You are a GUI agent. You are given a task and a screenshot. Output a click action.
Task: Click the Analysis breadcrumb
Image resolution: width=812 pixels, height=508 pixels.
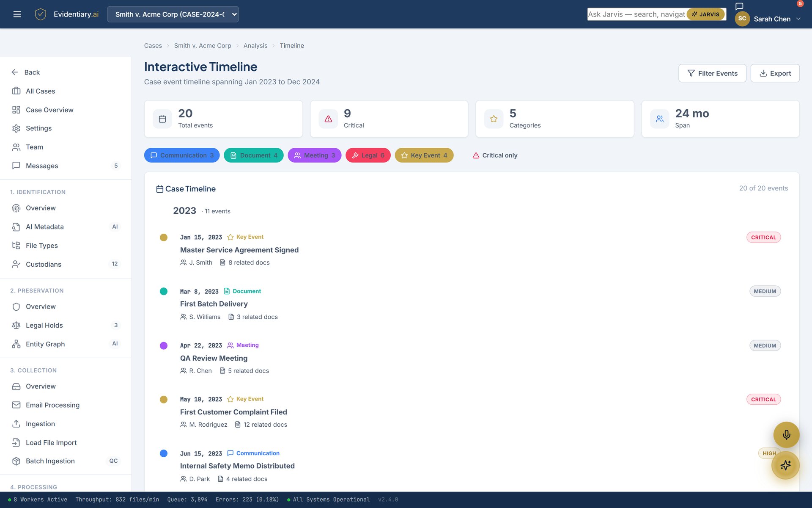(x=255, y=46)
